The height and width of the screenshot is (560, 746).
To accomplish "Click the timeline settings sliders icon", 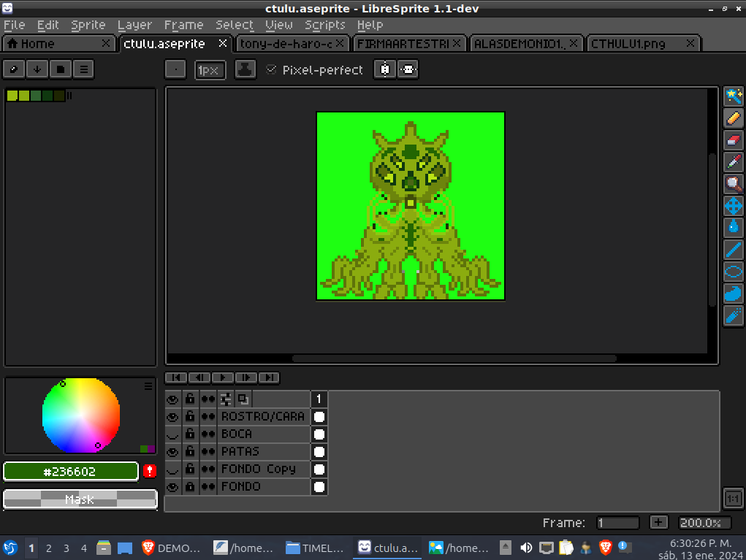I will point(226,399).
